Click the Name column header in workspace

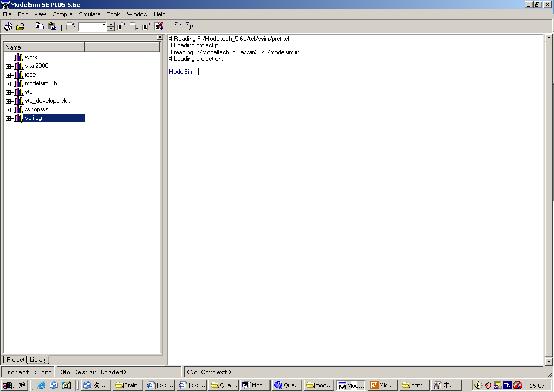click(x=44, y=47)
